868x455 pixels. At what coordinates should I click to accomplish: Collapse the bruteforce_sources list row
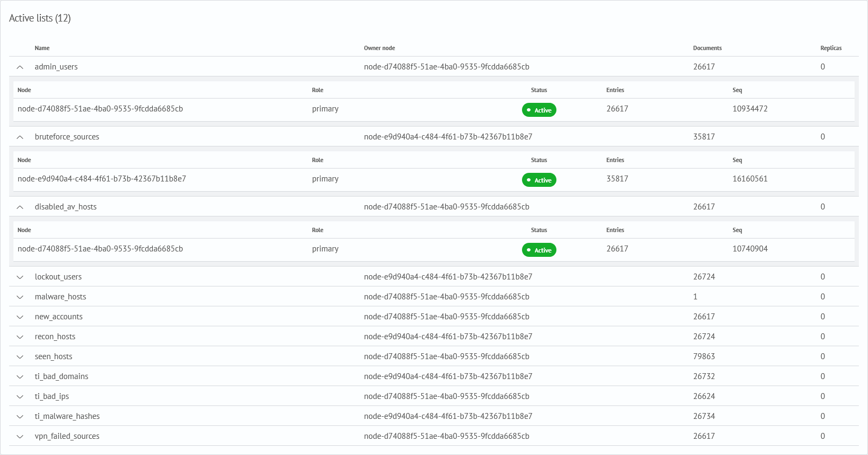(20, 137)
